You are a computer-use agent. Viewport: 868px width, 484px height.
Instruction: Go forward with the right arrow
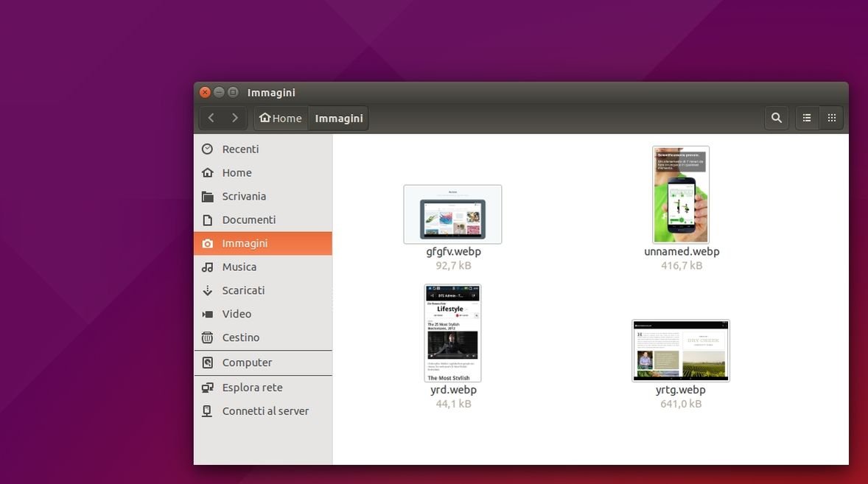234,118
